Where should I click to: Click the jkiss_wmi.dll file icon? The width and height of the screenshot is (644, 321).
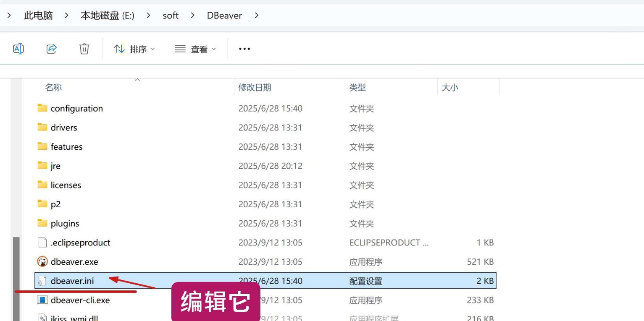(42, 318)
